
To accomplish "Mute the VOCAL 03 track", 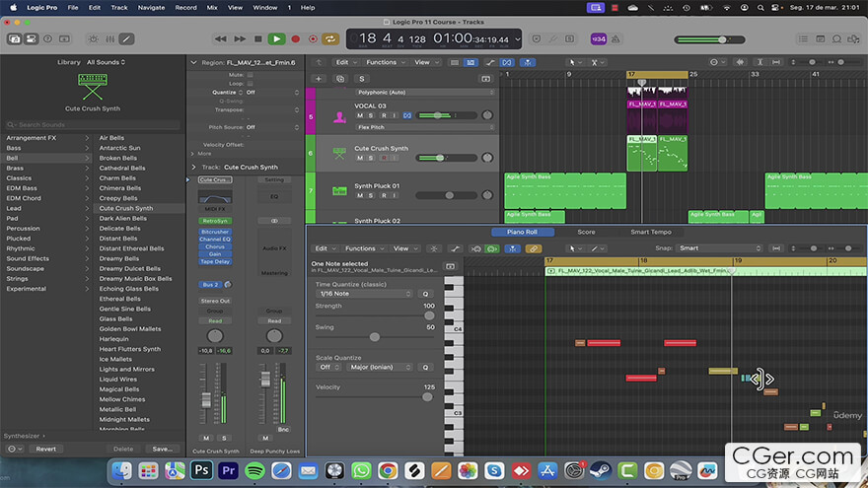I will (360, 115).
